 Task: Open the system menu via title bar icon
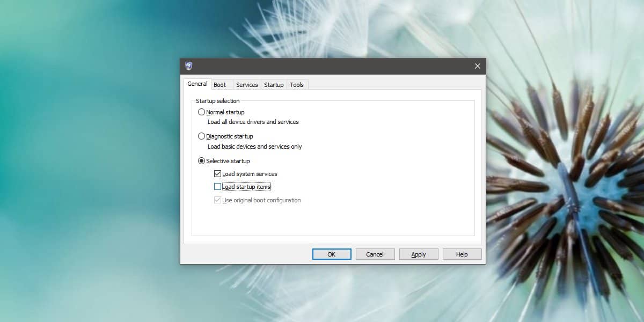(x=189, y=65)
